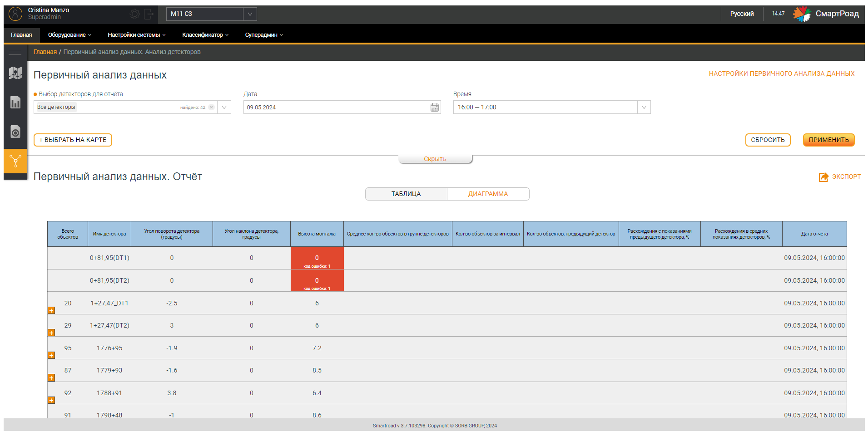Expand row 1779+93 with plus icon
The image size is (868, 436).
pos(51,378)
